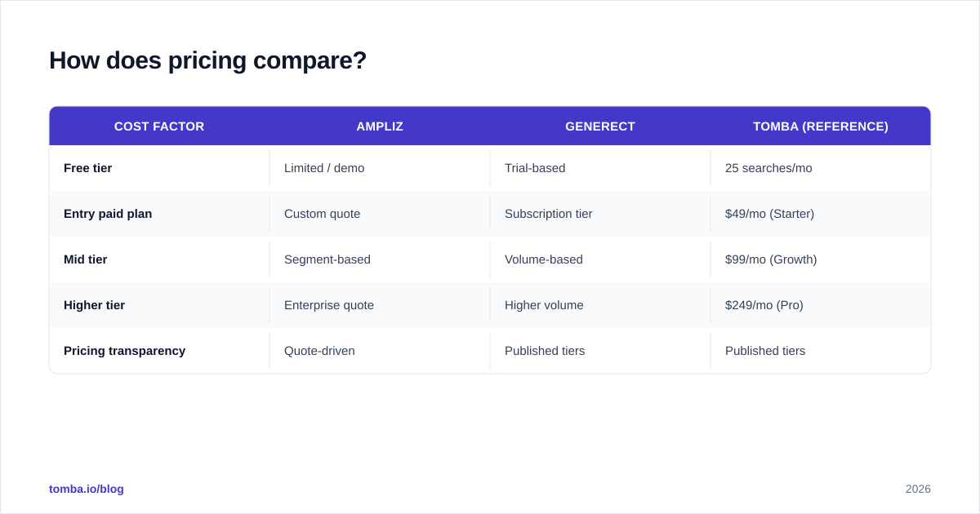Image resolution: width=980 pixels, height=514 pixels.
Task: Click the 'Entry paid plan' row label
Action: 108,214
